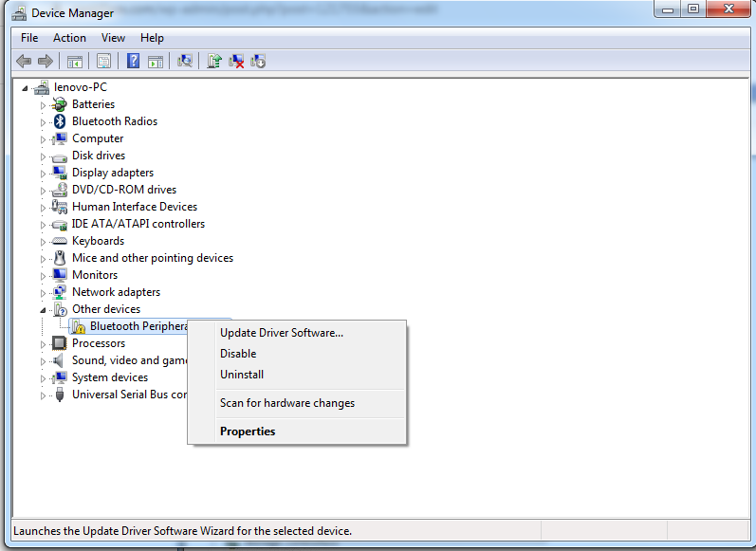Viewport: 756px width, 551px height.
Task: Expand the Batteries category
Action: (x=43, y=105)
